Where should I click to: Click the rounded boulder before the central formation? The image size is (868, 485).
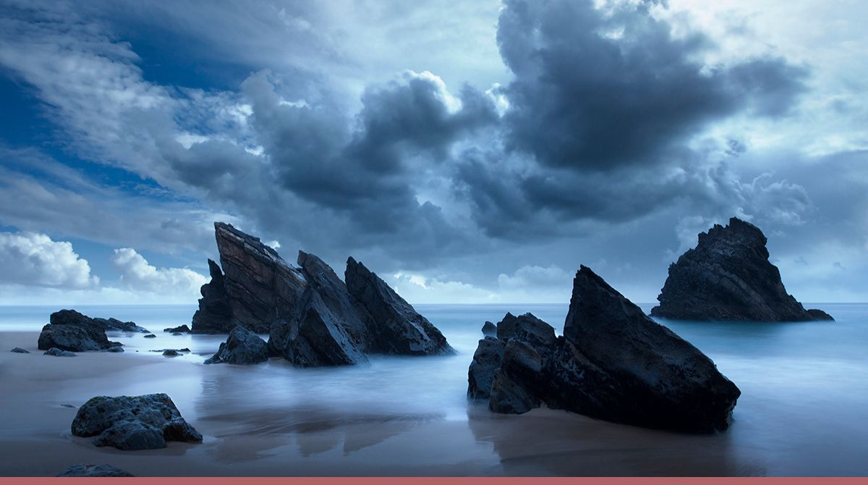(241, 347)
